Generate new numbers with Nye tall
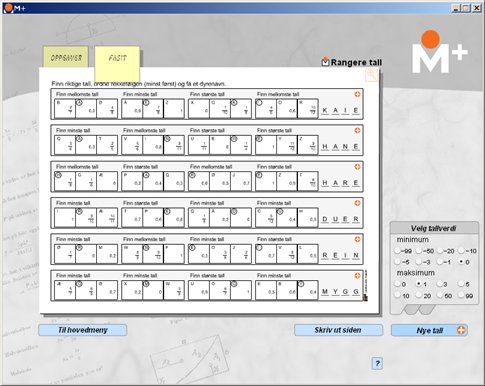485x386 pixels. tap(429, 330)
